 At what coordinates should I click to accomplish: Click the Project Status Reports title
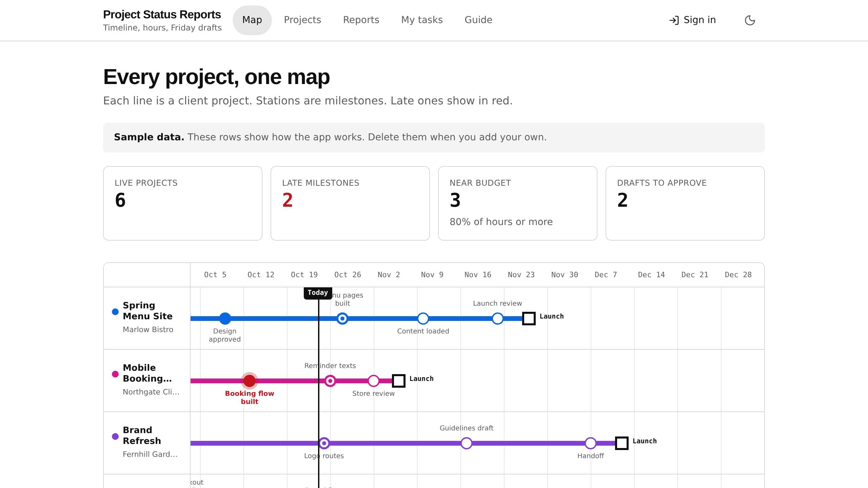[x=162, y=15]
